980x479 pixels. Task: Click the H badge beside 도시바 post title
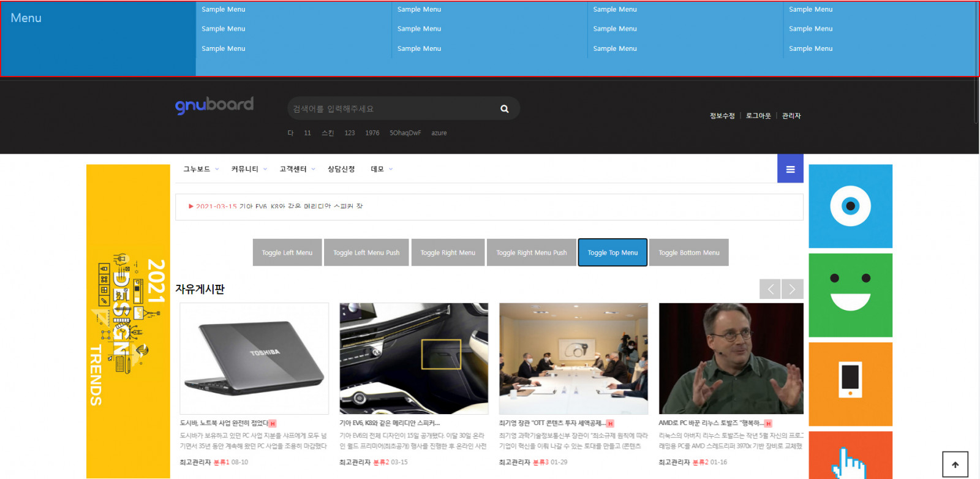click(273, 423)
